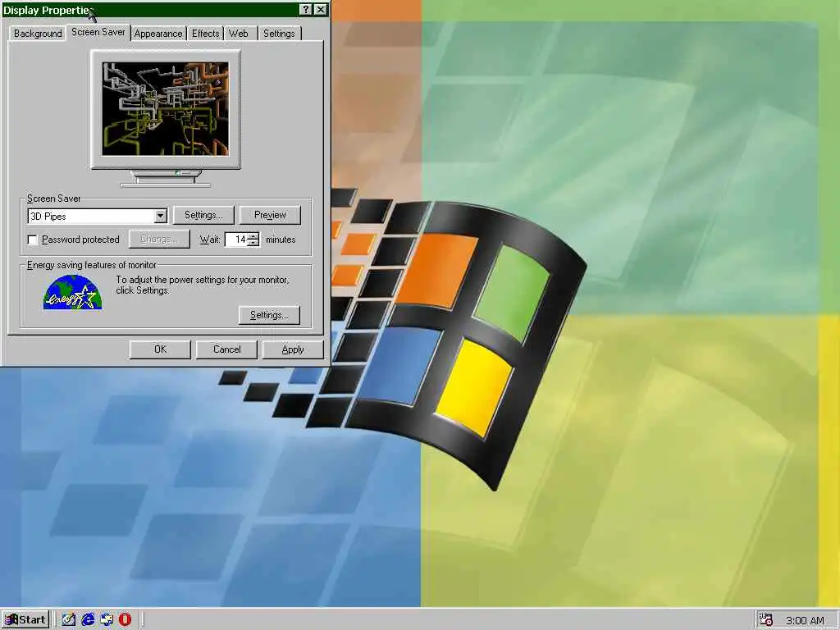The height and width of the screenshot is (630, 840).
Task: Go to the Settings tab
Action: click(x=279, y=33)
